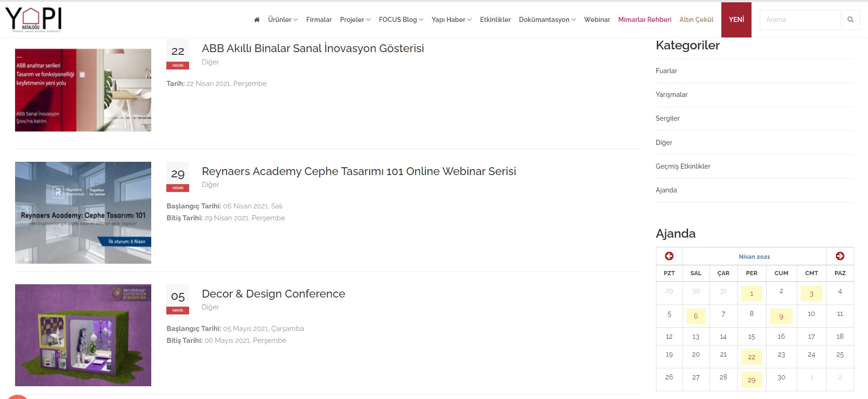Image resolution: width=868 pixels, height=399 pixels.
Task: Select highlighted day 9 in calendar
Action: point(781,316)
